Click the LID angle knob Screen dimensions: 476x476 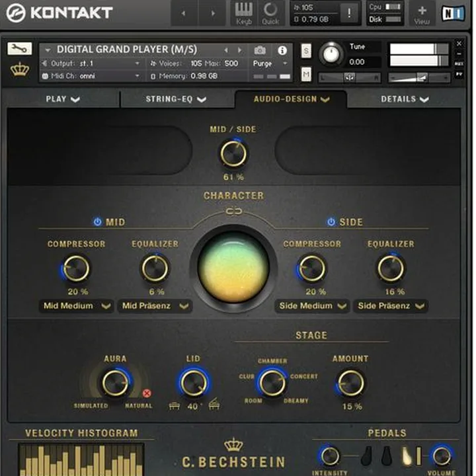coord(193,383)
